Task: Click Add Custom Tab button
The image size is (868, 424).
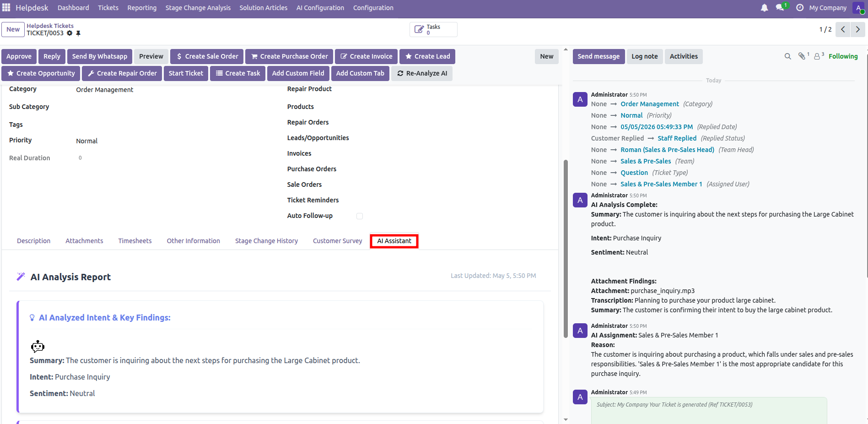Action: coord(360,73)
